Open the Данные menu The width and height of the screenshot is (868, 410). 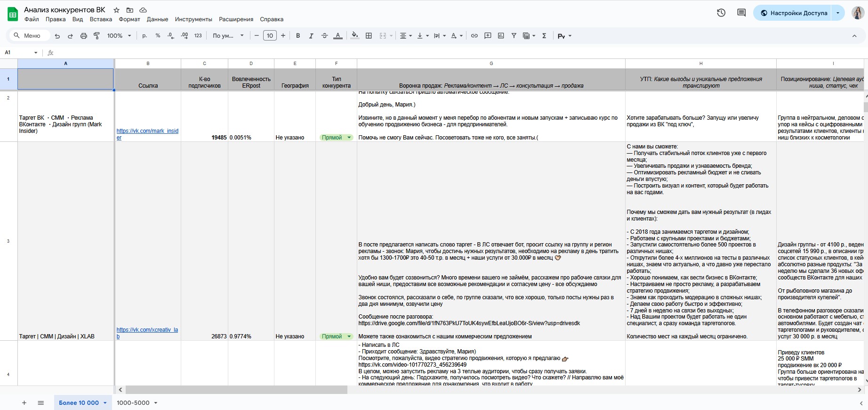(x=157, y=19)
